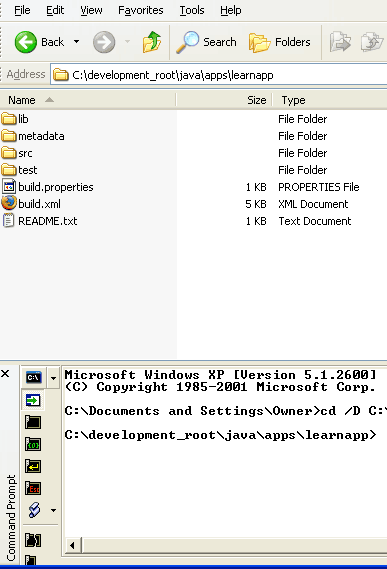The image size is (387, 569).
Task: Open the Forward history dropdown arrow
Action: click(127, 42)
